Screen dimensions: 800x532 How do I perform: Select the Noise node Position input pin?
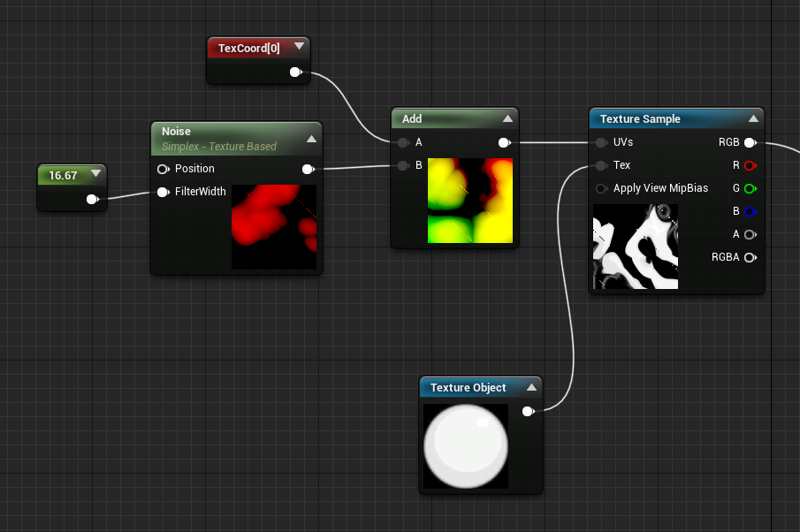164,169
